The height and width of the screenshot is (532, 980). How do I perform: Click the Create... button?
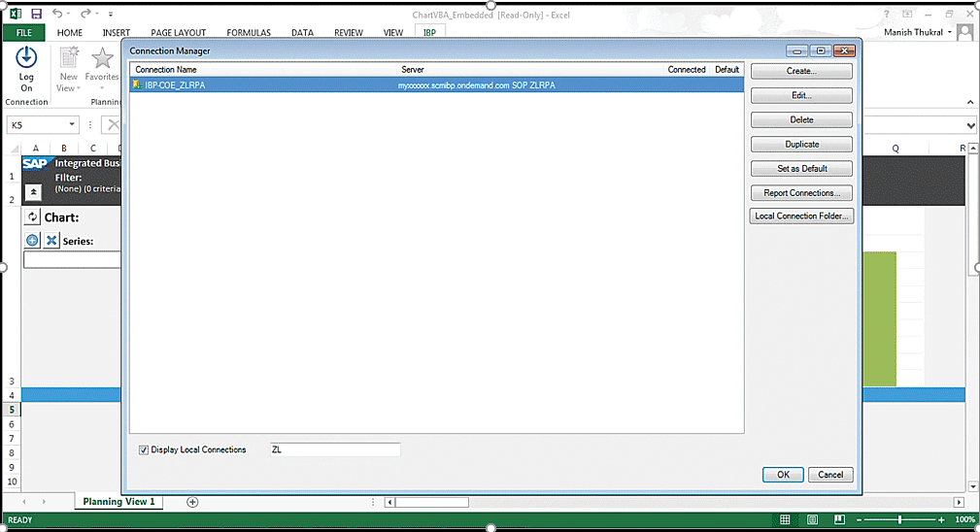801,71
